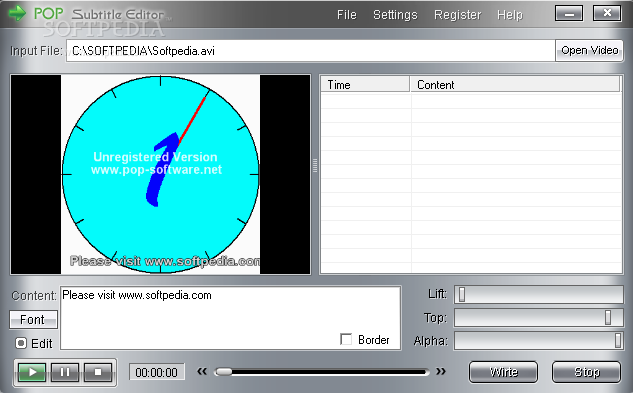Click the Top slider handle
Image resolution: width=633 pixels, height=393 pixels.
(x=608, y=317)
